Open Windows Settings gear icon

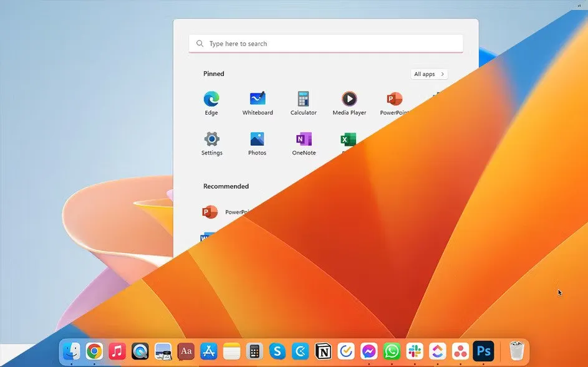(211, 139)
